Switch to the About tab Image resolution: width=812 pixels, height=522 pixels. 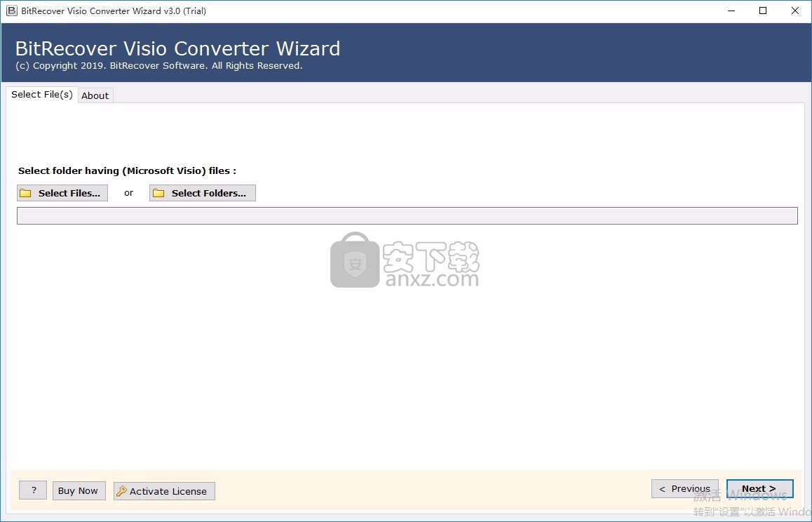pos(95,95)
